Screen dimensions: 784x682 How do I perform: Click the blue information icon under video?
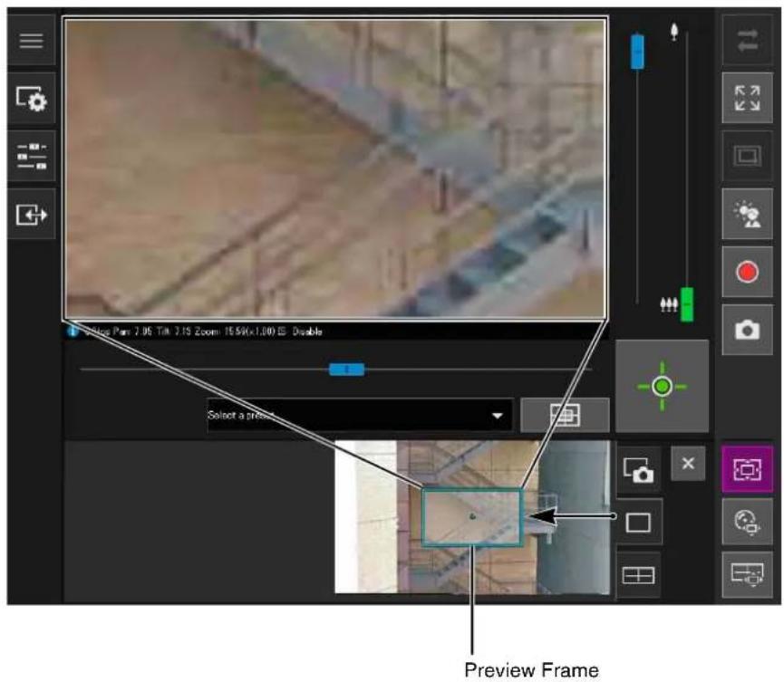click(73, 331)
